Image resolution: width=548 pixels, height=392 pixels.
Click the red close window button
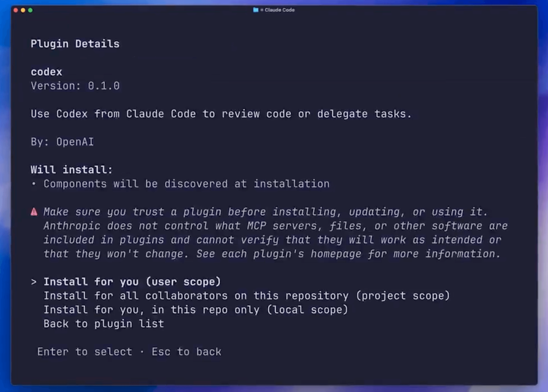16,10
